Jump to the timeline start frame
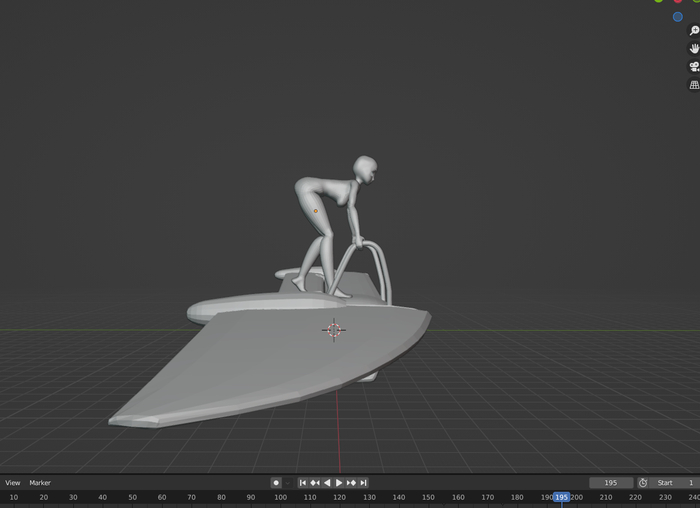The height and width of the screenshot is (508, 700). click(x=303, y=483)
